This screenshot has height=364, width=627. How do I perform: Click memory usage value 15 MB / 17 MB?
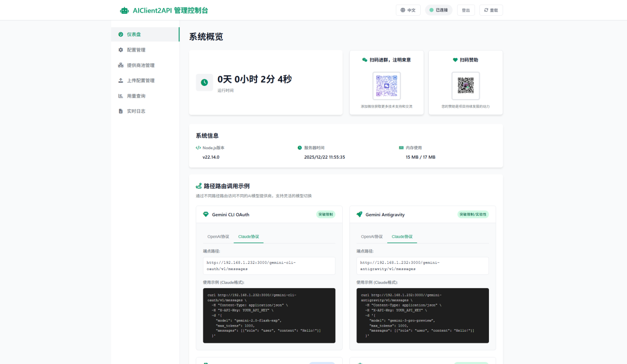421,157
